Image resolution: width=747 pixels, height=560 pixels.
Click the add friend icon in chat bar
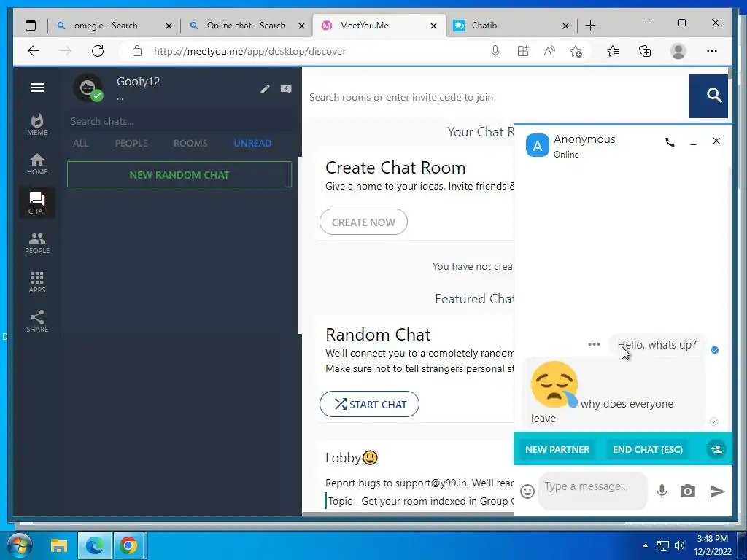pos(716,449)
